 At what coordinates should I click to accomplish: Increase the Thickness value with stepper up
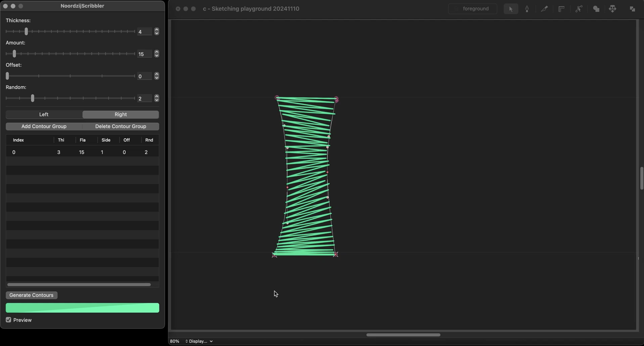[x=157, y=30]
